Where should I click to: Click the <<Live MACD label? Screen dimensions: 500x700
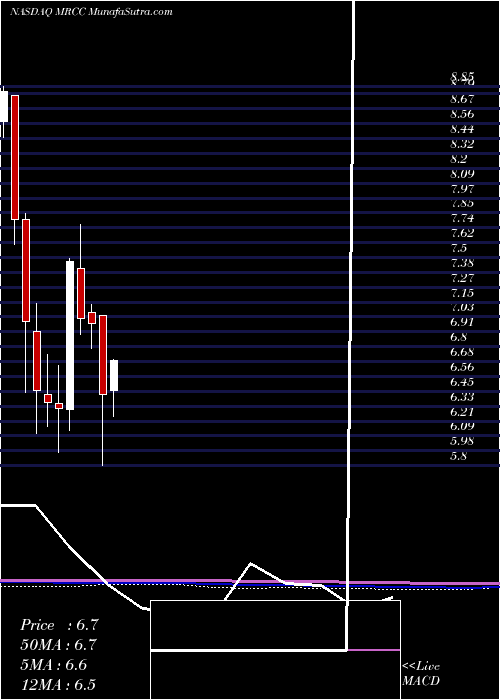[421, 674]
